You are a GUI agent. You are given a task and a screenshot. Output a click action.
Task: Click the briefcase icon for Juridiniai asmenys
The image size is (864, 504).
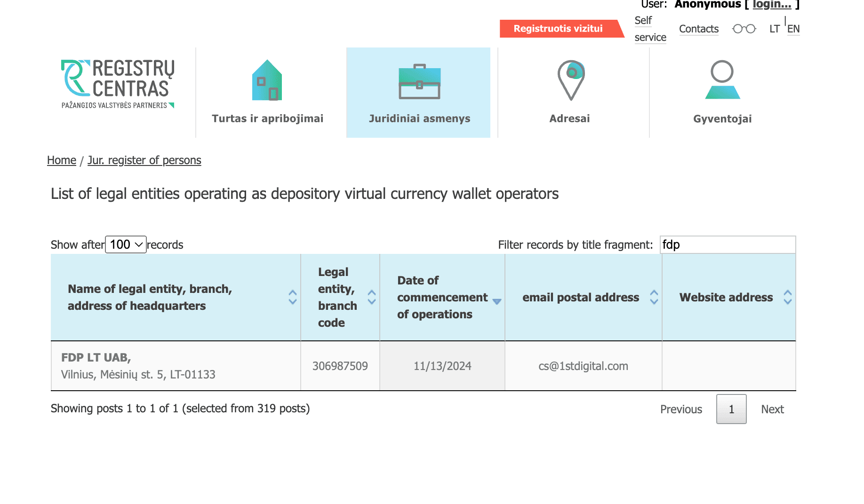coord(419,82)
